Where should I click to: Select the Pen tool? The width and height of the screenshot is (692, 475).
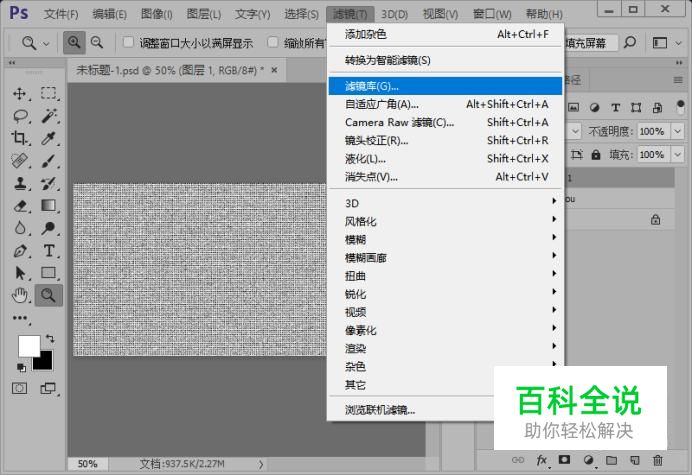(20, 251)
